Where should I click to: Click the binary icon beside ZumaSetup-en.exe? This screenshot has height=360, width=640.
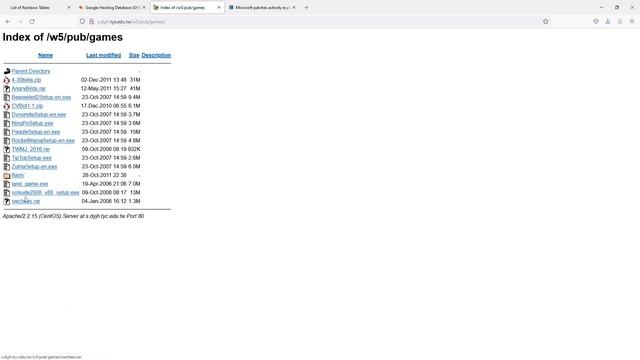(7, 167)
